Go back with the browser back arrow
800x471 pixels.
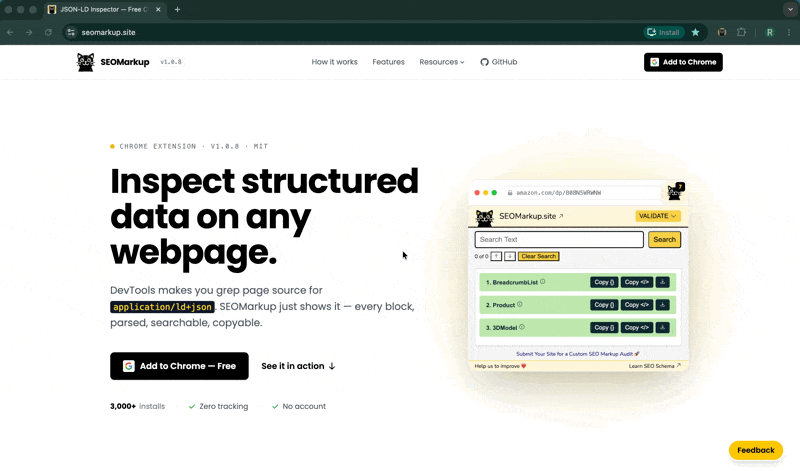[x=10, y=32]
